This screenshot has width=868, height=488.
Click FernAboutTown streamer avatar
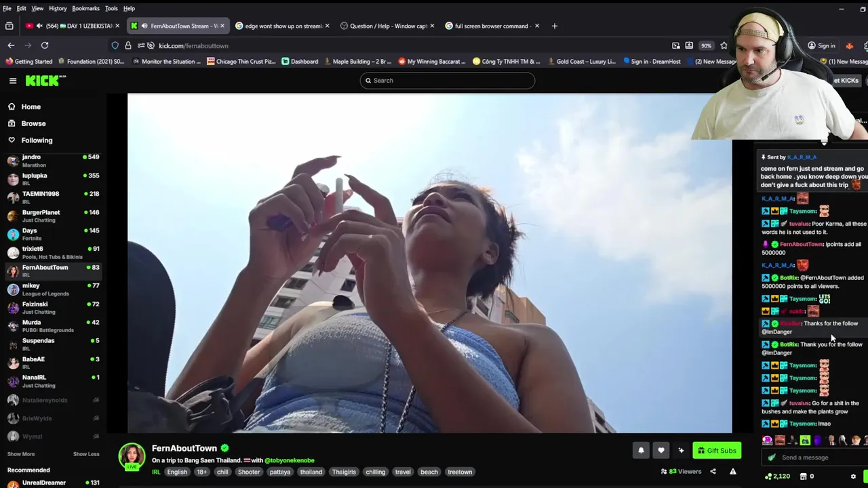click(x=132, y=456)
